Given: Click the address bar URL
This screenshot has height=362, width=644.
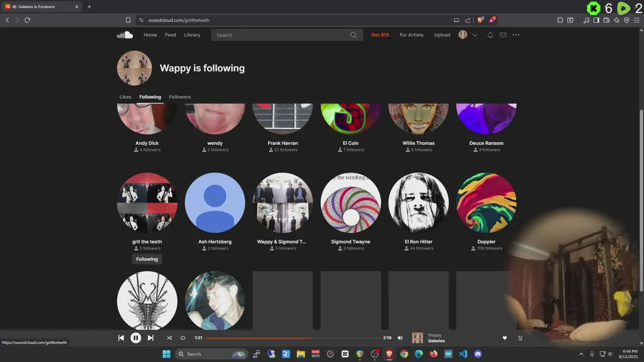Looking at the screenshot, I should pyautogui.click(x=179, y=20).
